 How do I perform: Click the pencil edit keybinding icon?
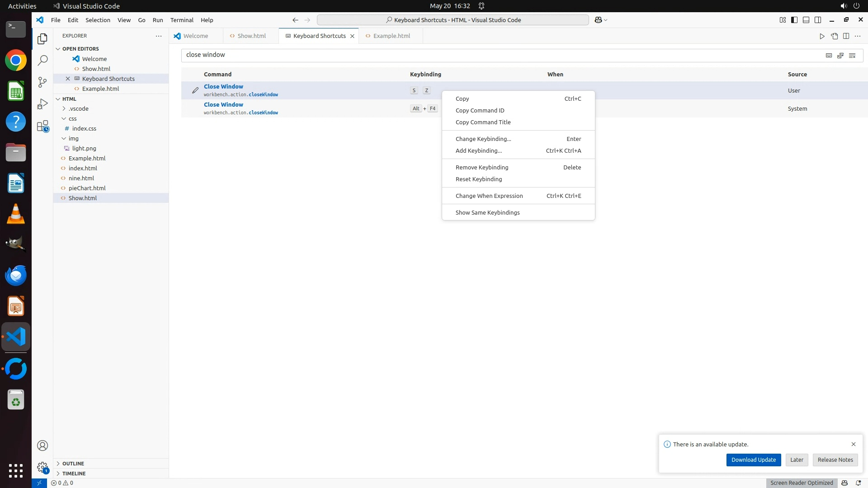click(x=195, y=90)
